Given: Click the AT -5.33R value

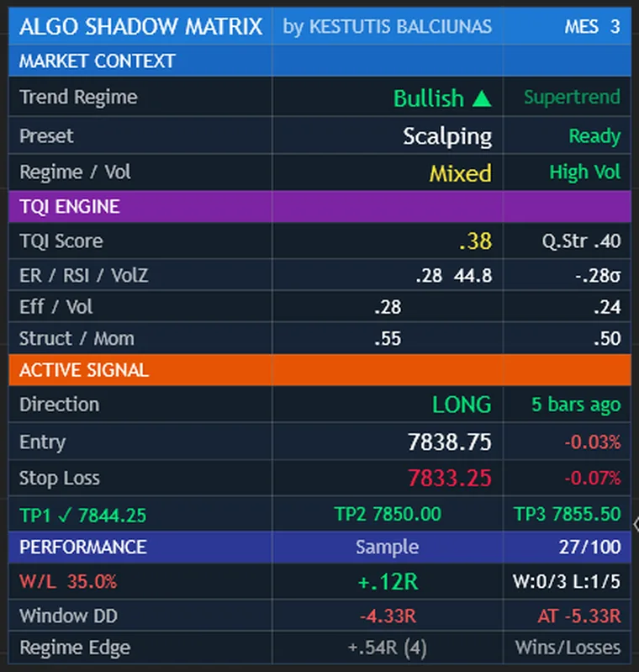Looking at the screenshot, I should [579, 616].
